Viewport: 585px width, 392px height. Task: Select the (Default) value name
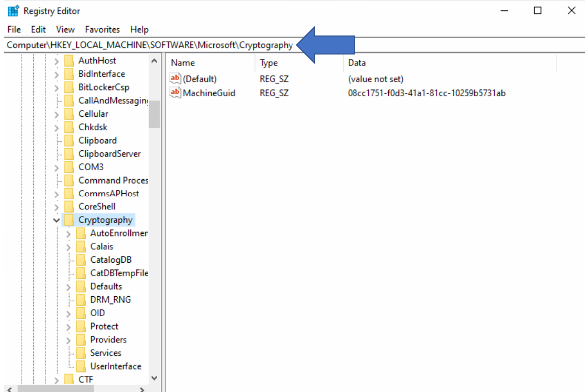(x=200, y=79)
